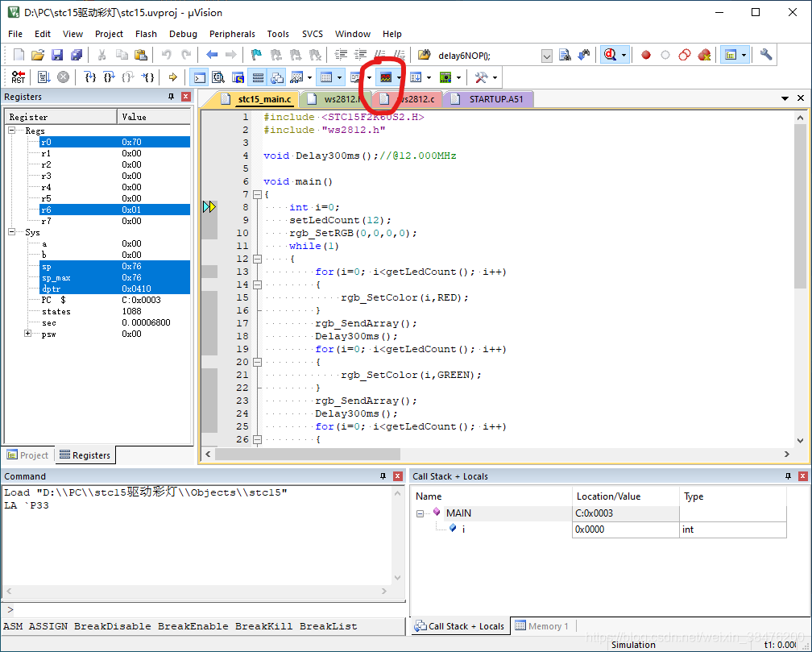Navigate backwards with the blue arrow
The width and height of the screenshot is (812, 652).
click(212, 55)
